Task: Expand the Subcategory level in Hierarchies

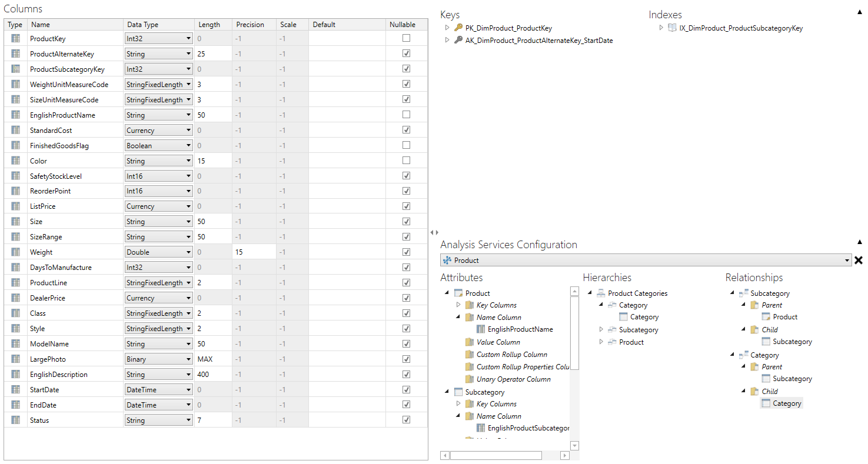Action: 601,330
